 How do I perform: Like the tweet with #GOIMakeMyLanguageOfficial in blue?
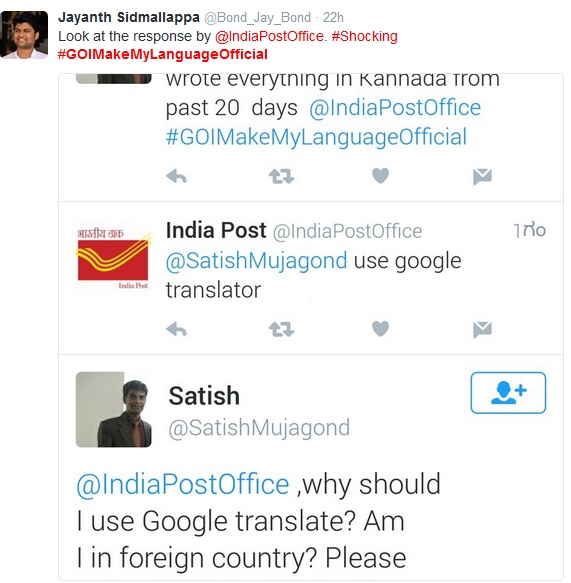pos(380,175)
